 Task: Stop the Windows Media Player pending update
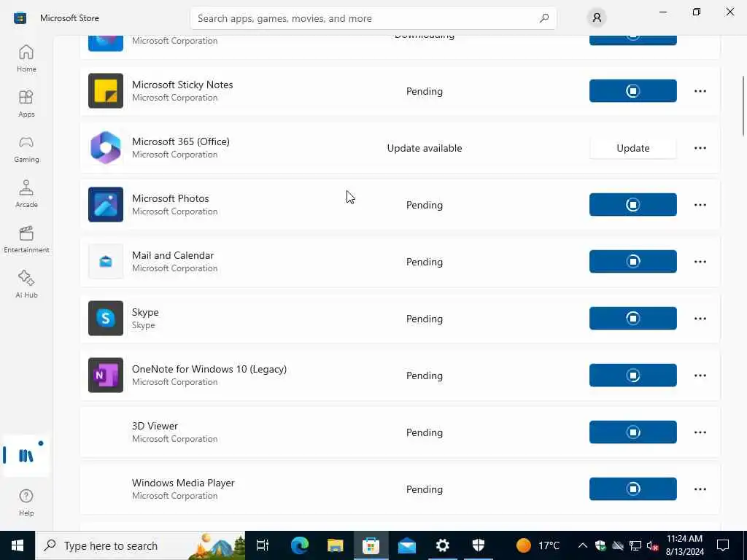click(x=632, y=489)
